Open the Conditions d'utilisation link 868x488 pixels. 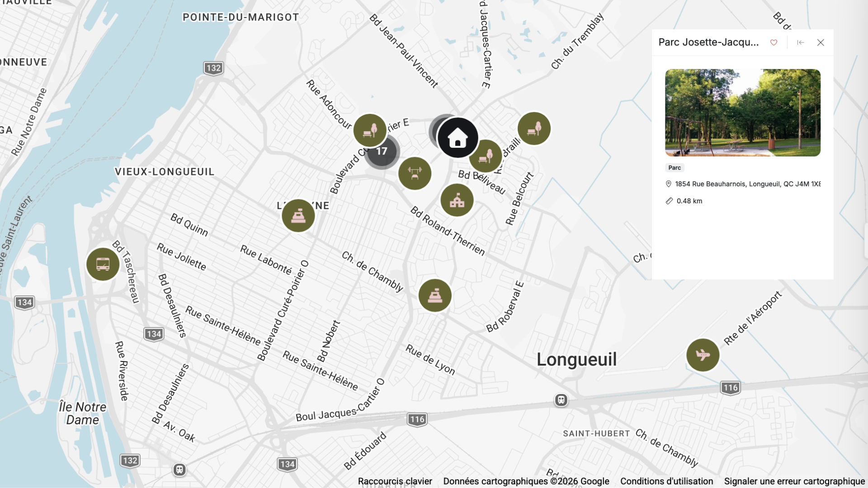tap(666, 481)
